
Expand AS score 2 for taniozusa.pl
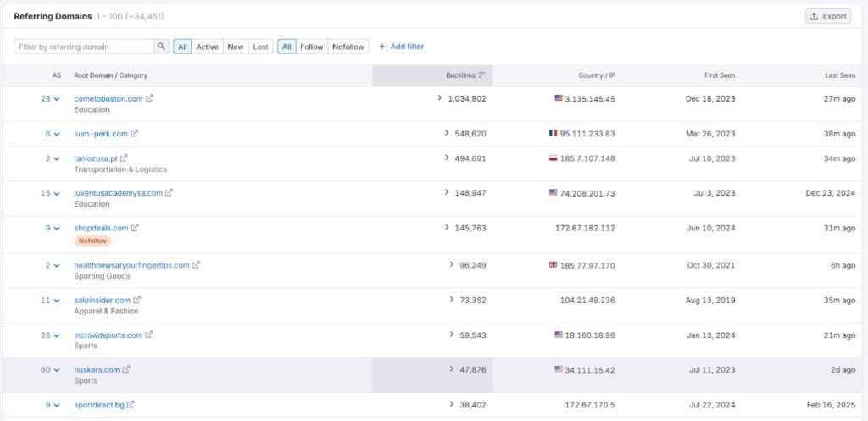53,158
